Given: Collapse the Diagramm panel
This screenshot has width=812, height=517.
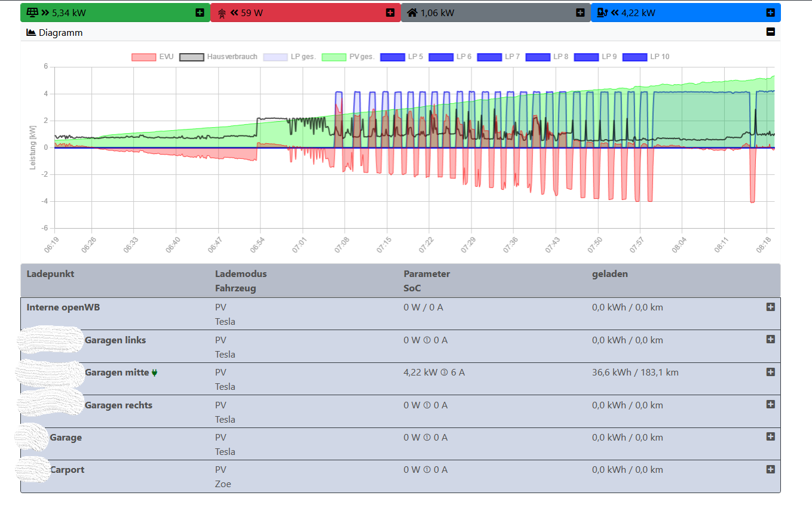Looking at the screenshot, I should coord(770,32).
